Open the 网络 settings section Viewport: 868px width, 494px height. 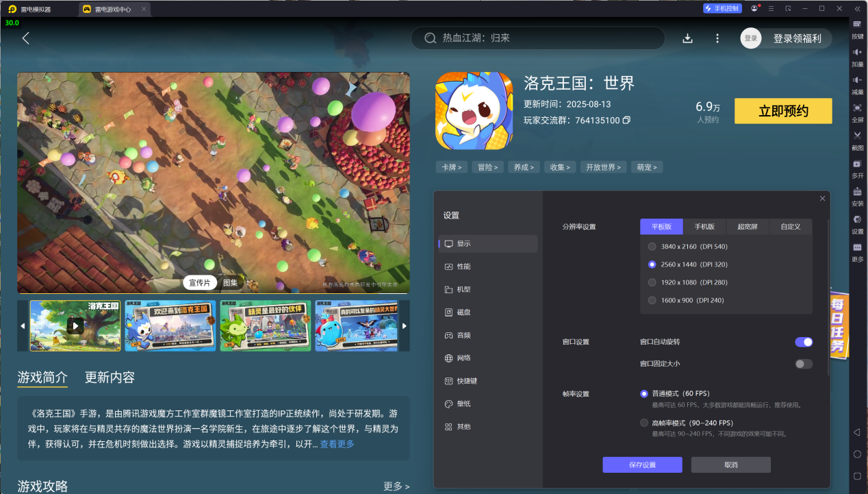(x=488, y=358)
